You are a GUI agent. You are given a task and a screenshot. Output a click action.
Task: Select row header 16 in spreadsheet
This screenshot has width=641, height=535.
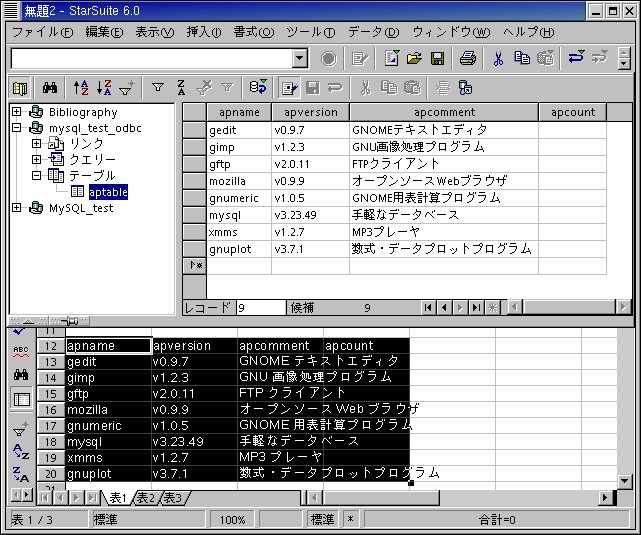[x=51, y=410]
